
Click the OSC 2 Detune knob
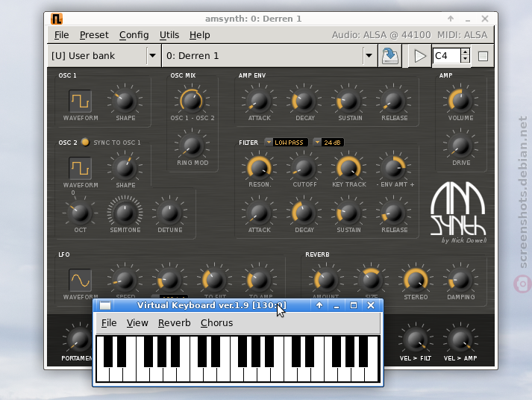pos(170,213)
